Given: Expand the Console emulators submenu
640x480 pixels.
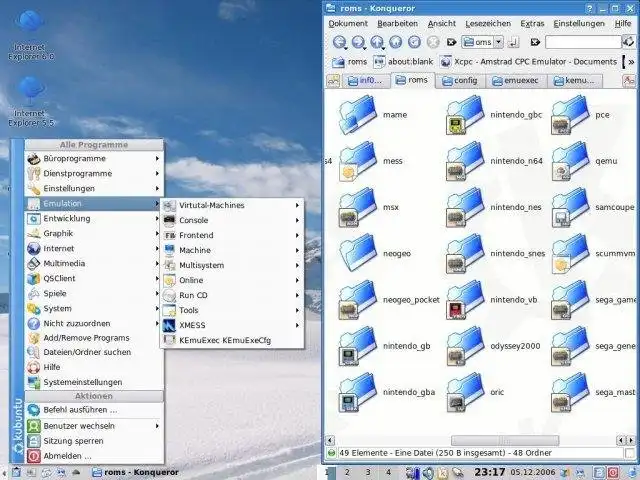Looking at the screenshot, I should pyautogui.click(x=232, y=220).
